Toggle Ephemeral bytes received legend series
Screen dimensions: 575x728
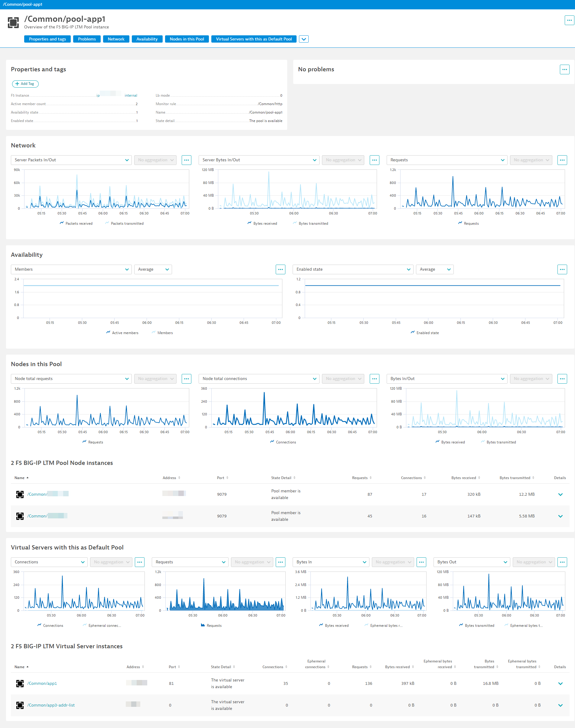coord(383,626)
